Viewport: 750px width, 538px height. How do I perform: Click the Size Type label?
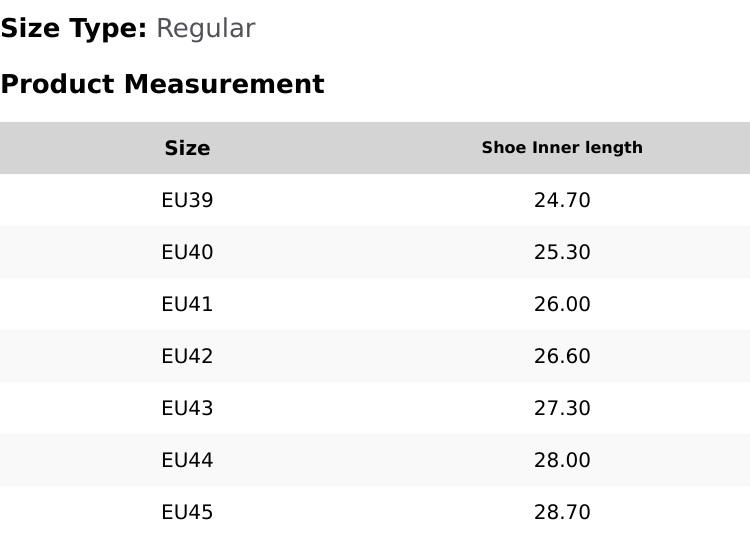[x=74, y=28]
